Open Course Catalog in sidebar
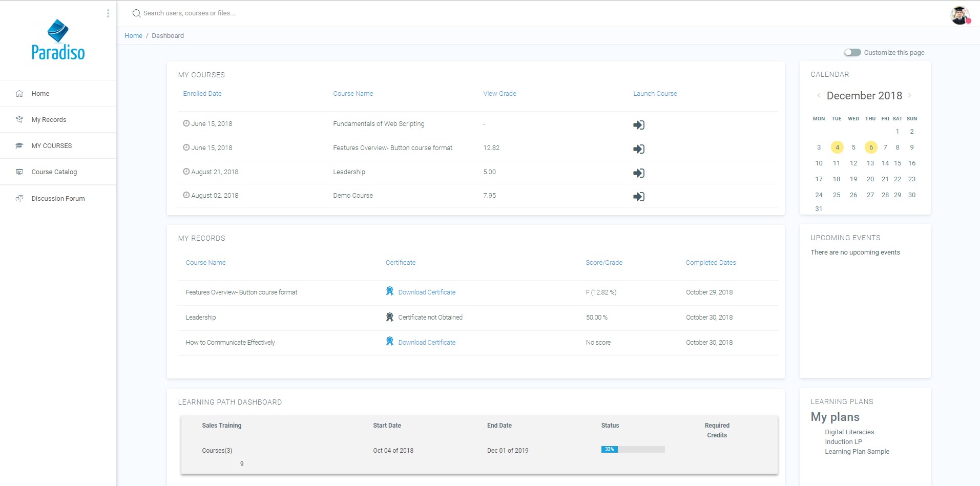This screenshot has height=486, width=980. click(54, 172)
